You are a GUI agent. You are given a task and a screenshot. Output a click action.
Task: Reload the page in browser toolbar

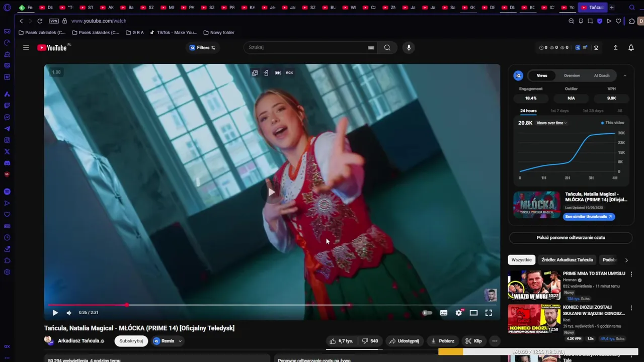click(x=40, y=21)
